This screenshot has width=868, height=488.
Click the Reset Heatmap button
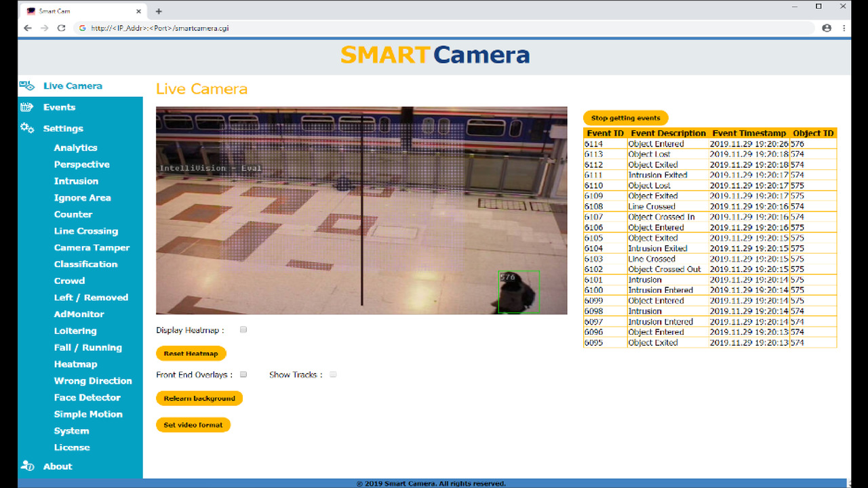pyautogui.click(x=191, y=353)
